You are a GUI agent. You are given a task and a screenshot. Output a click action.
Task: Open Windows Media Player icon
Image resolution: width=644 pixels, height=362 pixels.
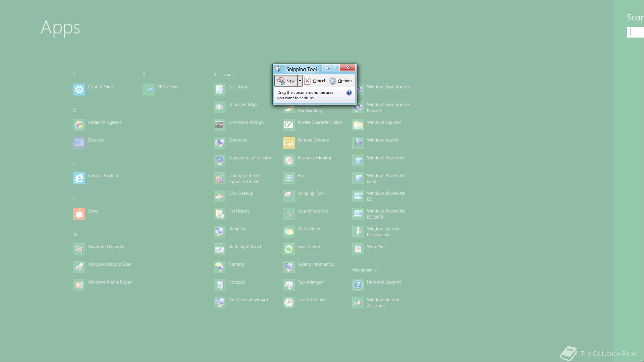tap(79, 285)
